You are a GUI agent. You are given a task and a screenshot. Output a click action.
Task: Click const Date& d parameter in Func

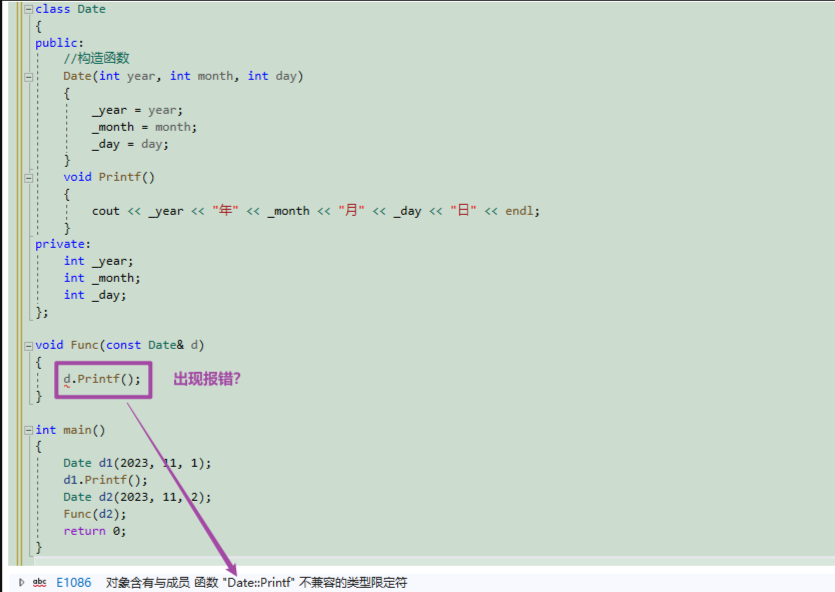click(152, 345)
